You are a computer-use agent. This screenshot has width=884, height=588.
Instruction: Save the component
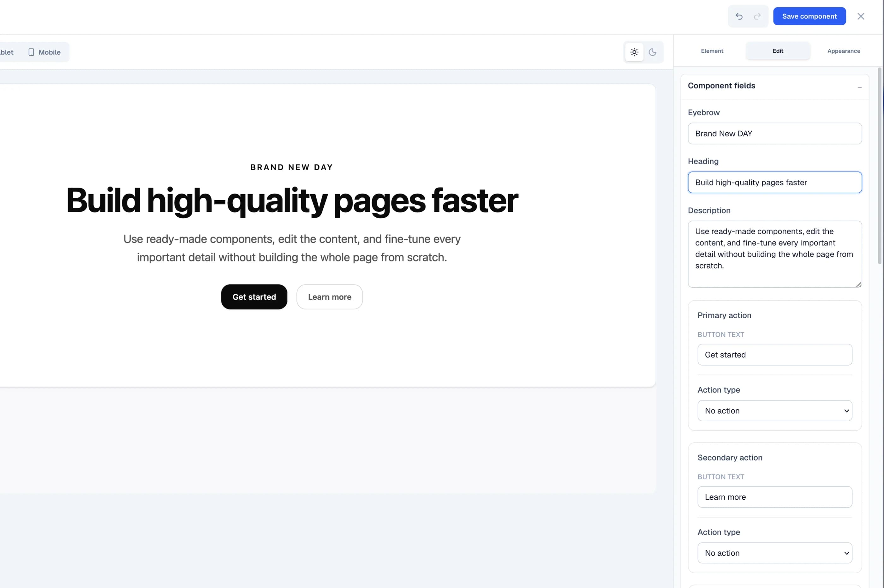[809, 16]
